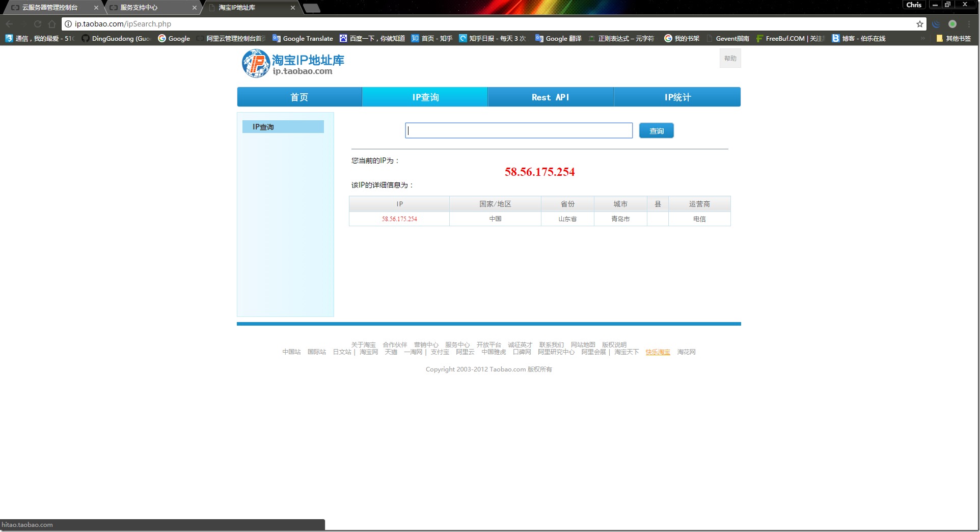980x532 pixels.
Task: Click the blue moon extension icon
Action: click(x=936, y=24)
